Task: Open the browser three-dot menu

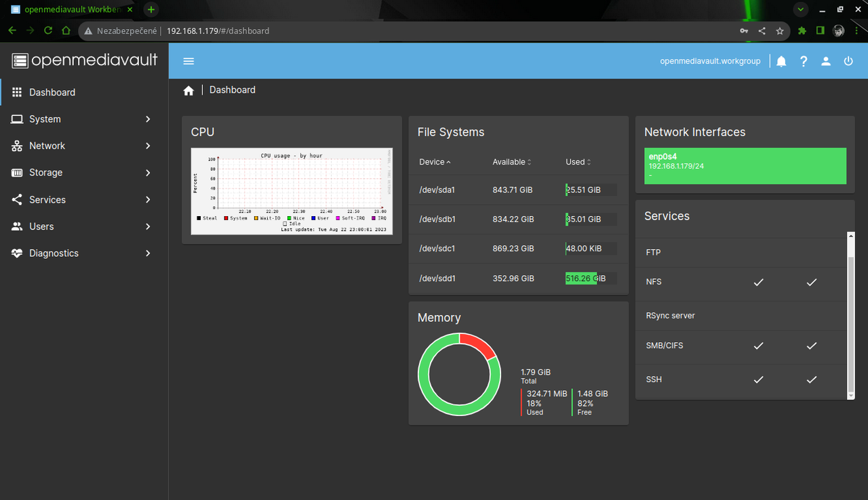Action: tap(857, 30)
